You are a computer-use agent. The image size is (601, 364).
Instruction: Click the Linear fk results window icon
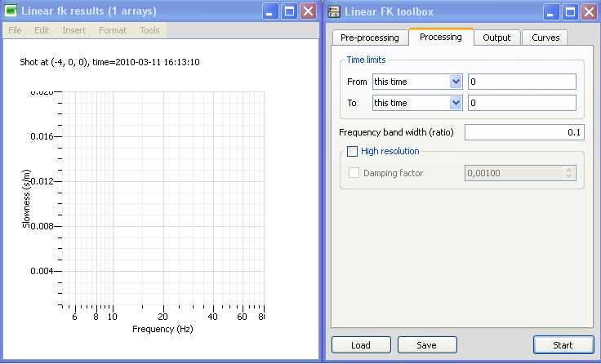click(11, 11)
